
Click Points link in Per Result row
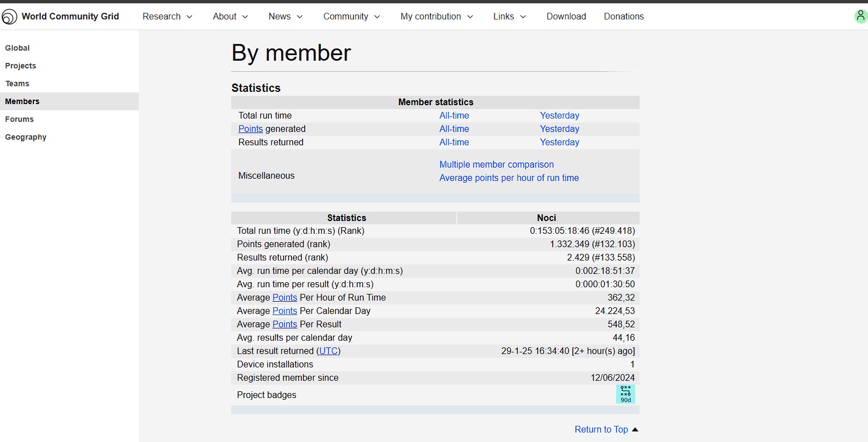point(285,324)
